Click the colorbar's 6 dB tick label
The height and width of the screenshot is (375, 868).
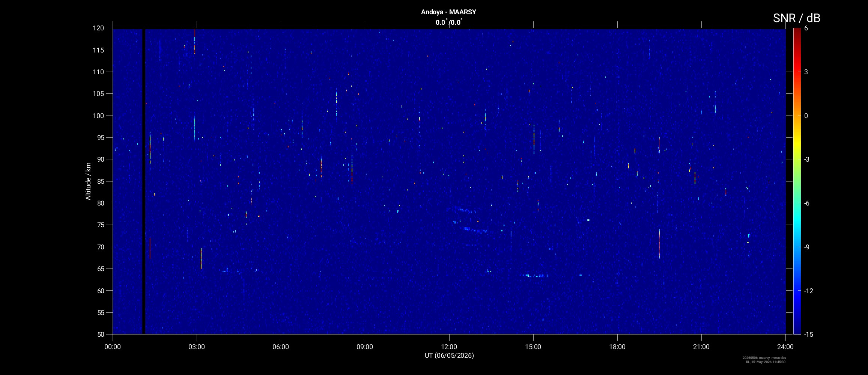coord(806,28)
